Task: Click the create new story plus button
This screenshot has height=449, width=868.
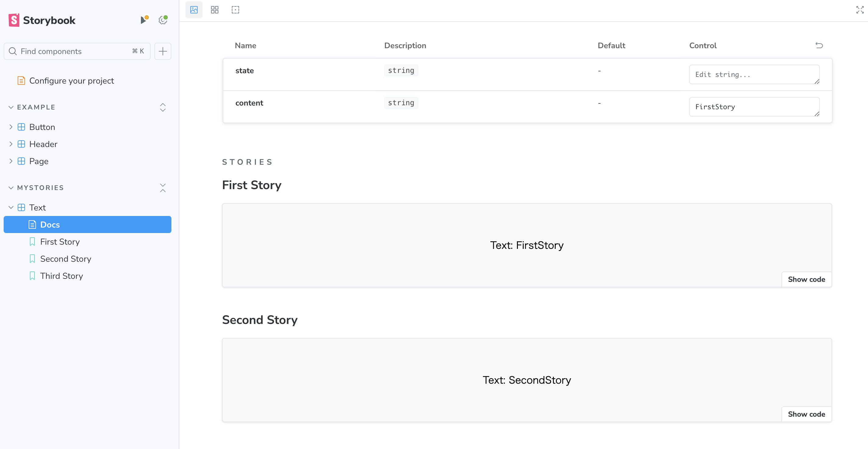Action: [x=163, y=51]
